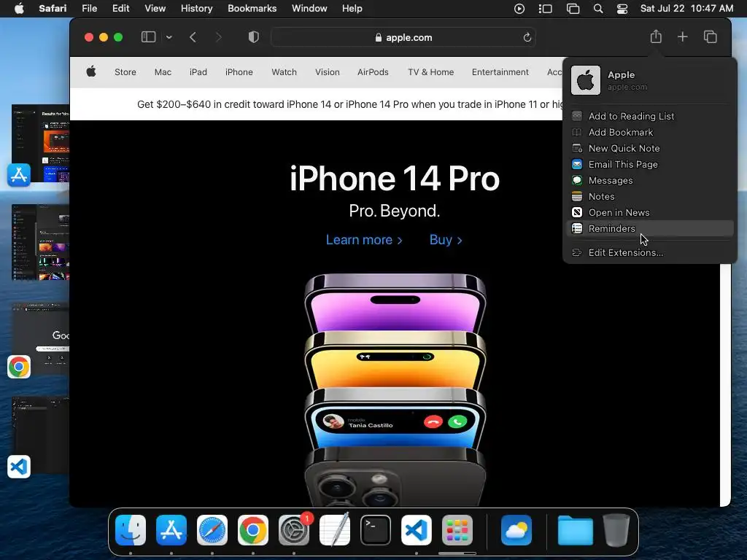Click the Stage Manager menu bar icon

tap(546, 9)
